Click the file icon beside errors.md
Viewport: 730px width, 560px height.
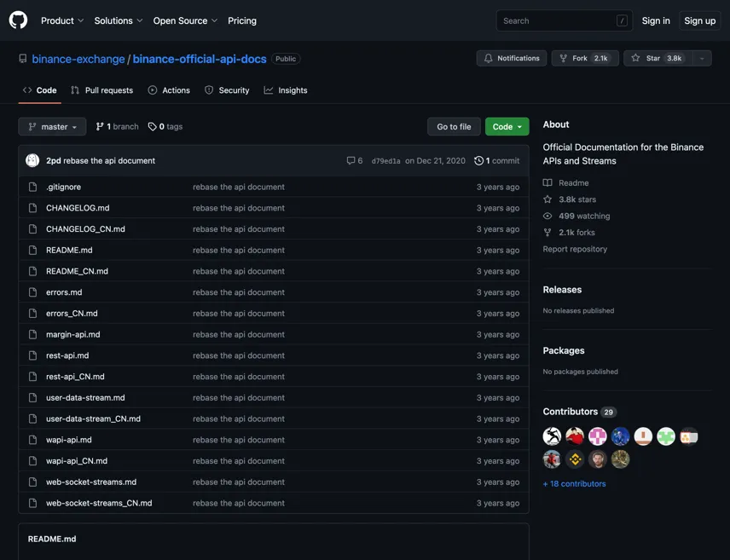click(32, 292)
